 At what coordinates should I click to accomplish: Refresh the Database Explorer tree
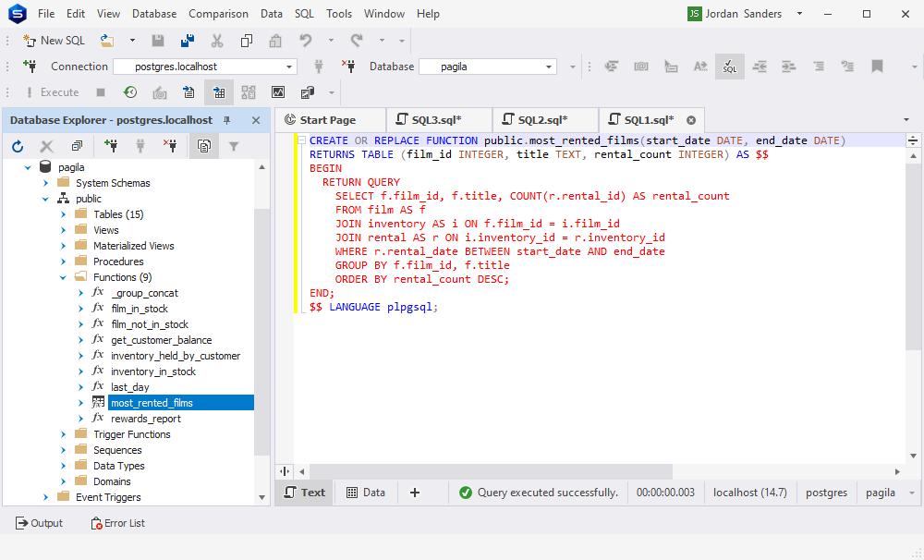(x=17, y=145)
